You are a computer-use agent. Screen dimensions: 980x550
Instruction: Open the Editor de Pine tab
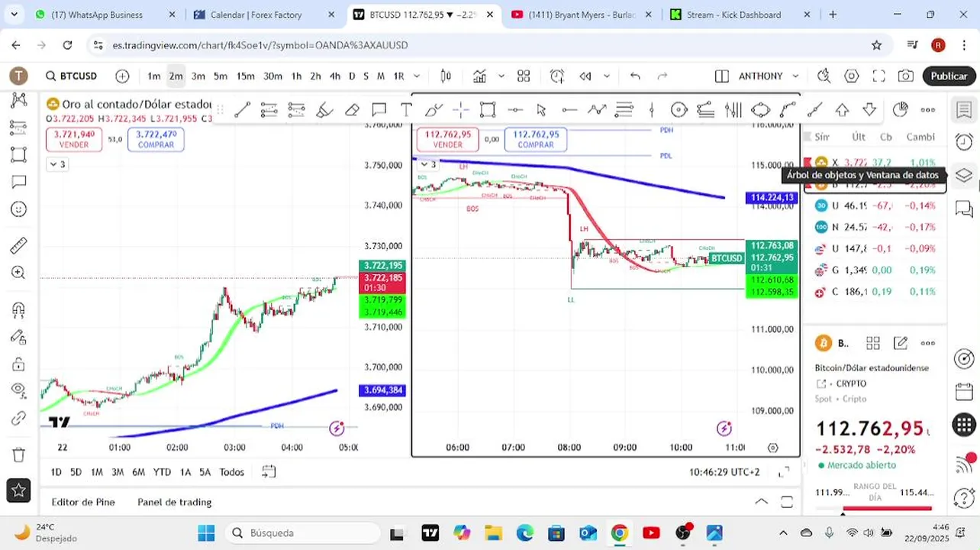click(83, 502)
